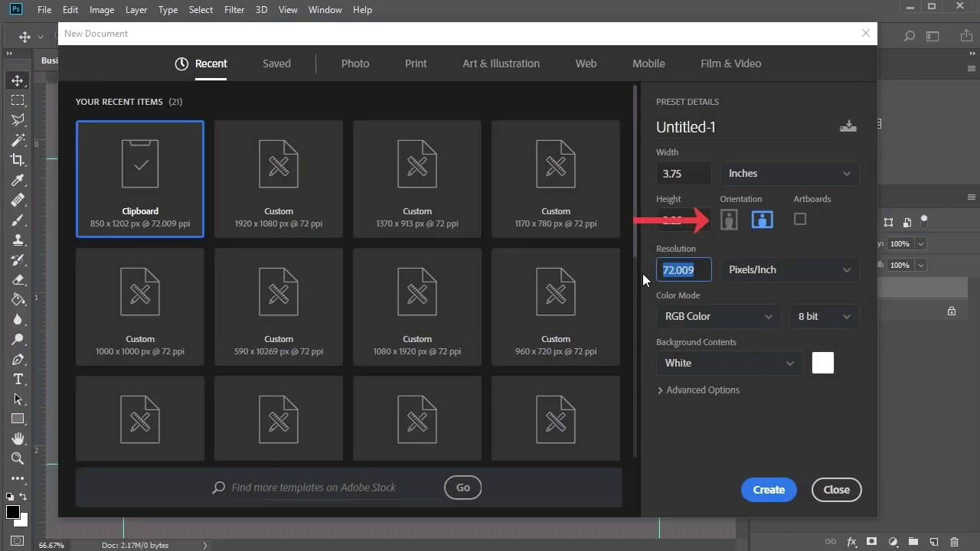Viewport: 980px width, 551px height.
Task: Choose the Horizontal Type tool
Action: (x=17, y=380)
